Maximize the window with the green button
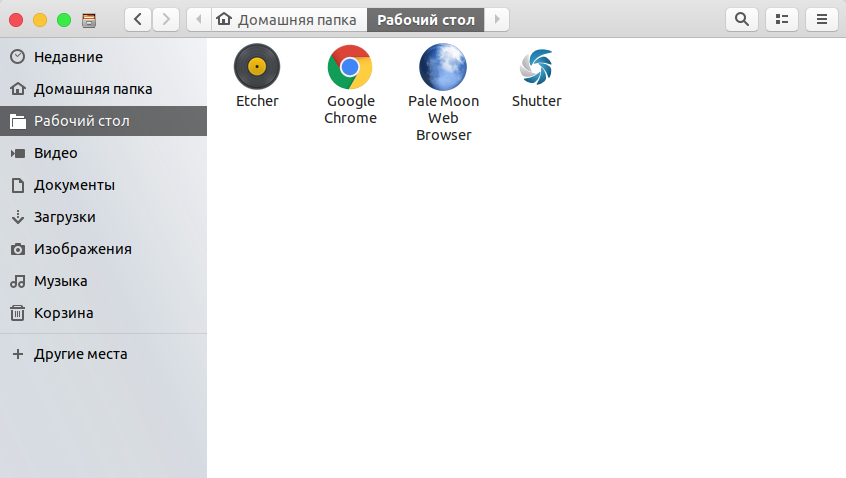The image size is (846, 478). (x=64, y=20)
